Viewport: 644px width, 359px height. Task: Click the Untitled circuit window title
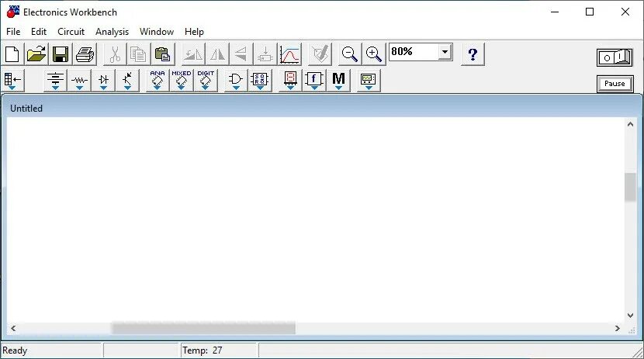coord(26,109)
